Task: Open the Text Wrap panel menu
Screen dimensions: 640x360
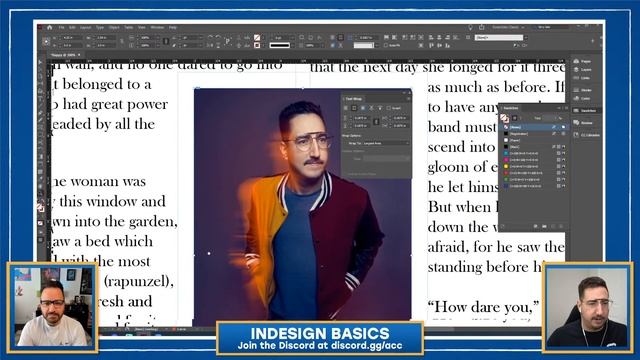Action: tap(408, 99)
